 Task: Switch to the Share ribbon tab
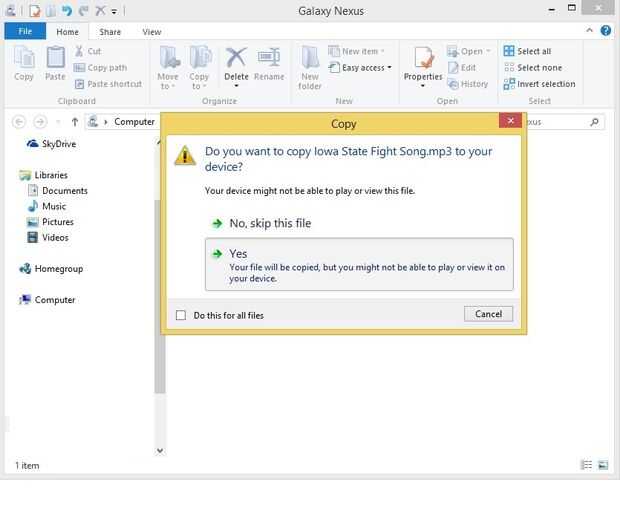click(x=110, y=32)
